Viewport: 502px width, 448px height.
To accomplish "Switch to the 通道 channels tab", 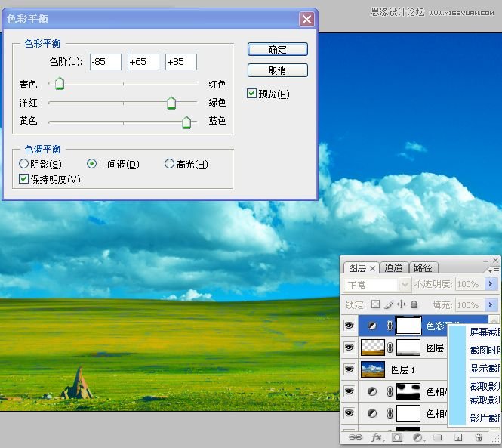I will (393, 268).
